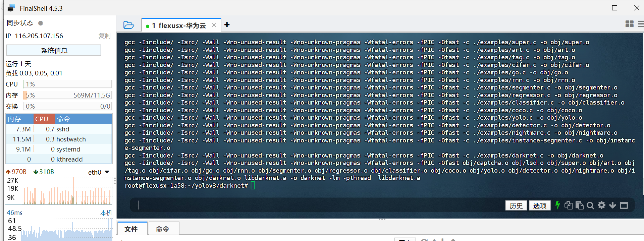Click the 运行 1 天 uptime text
This screenshot has height=241, width=644.
pyautogui.click(x=18, y=64)
